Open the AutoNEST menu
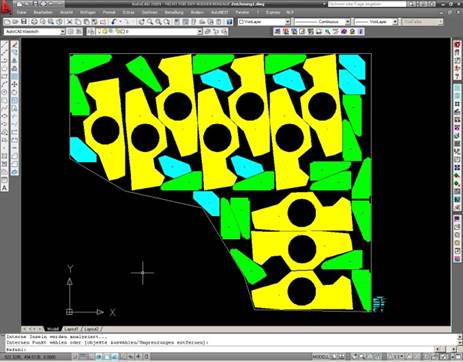463x362 pixels. point(220,12)
